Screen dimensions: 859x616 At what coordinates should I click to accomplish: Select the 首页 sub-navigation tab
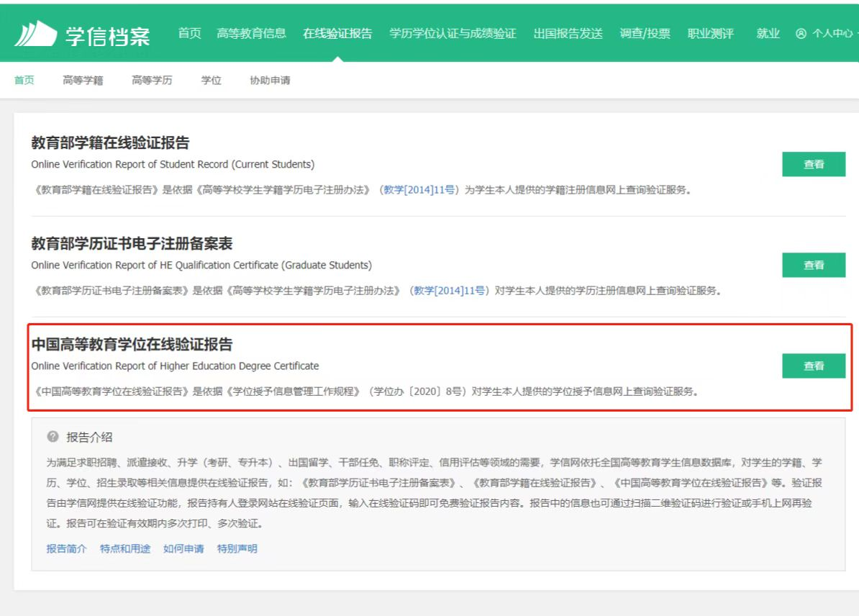[24, 80]
